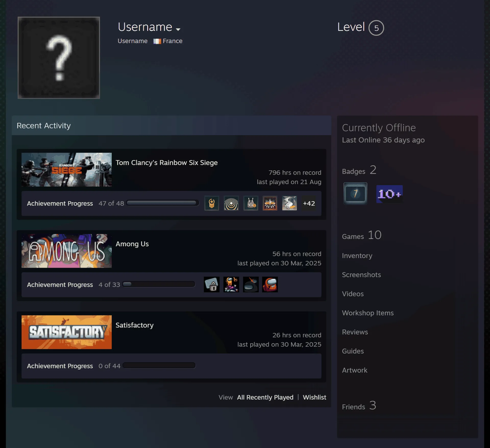Click the France flag icon
This screenshot has width=490, height=448.
click(x=157, y=41)
